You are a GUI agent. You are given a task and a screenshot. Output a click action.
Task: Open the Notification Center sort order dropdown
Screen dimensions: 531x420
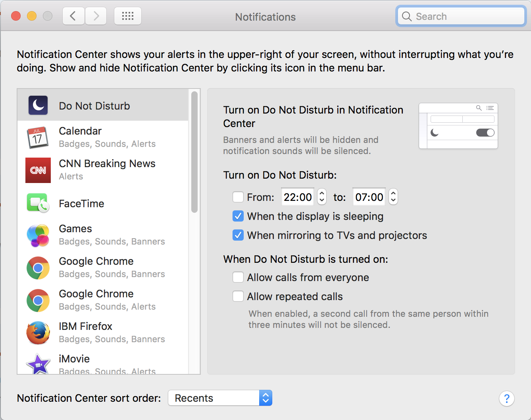[220, 398]
